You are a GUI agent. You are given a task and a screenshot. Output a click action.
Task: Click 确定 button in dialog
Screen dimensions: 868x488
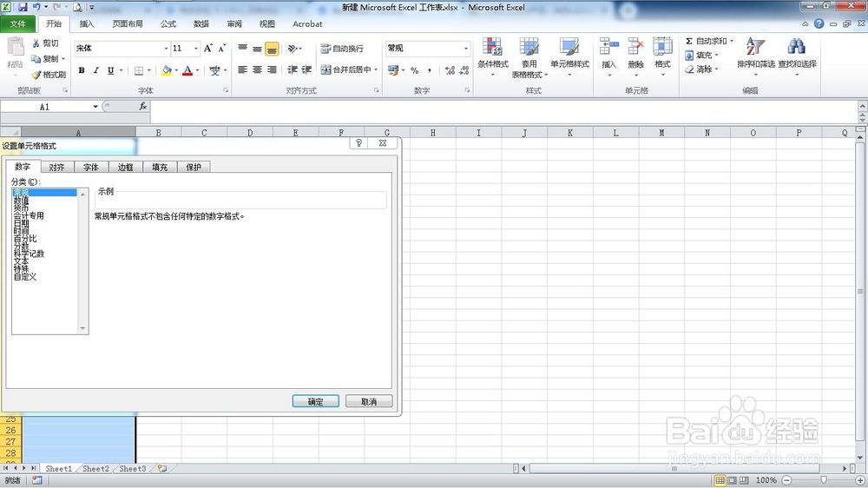click(316, 401)
